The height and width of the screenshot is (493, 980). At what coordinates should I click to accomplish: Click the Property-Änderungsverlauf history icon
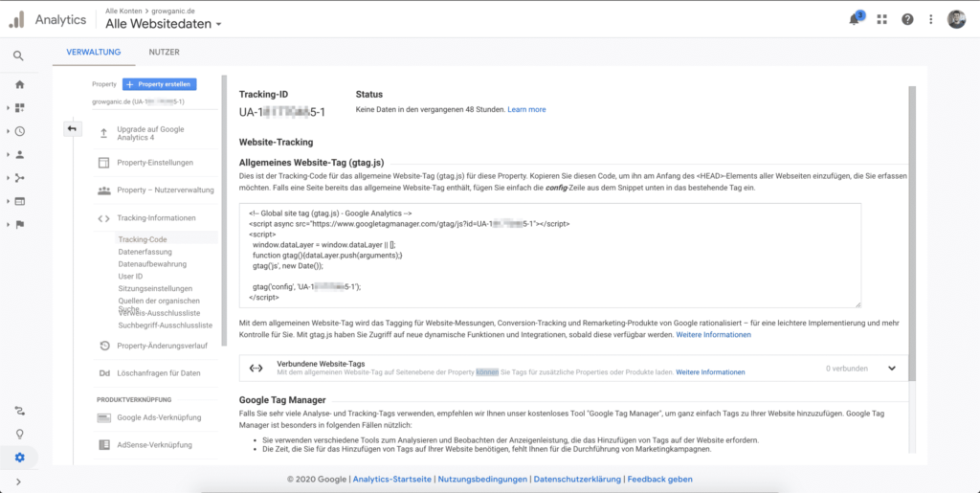coord(105,346)
